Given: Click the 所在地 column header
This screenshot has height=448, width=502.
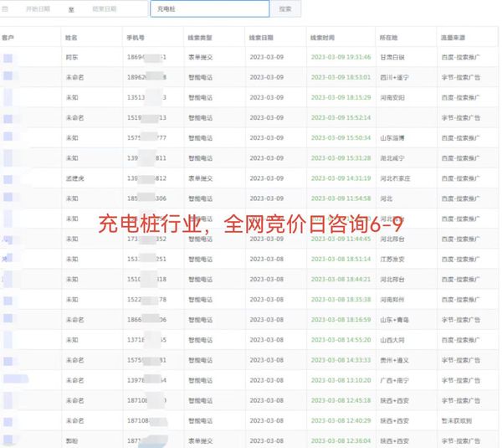Looking at the screenshot, I should pos(389,38).
